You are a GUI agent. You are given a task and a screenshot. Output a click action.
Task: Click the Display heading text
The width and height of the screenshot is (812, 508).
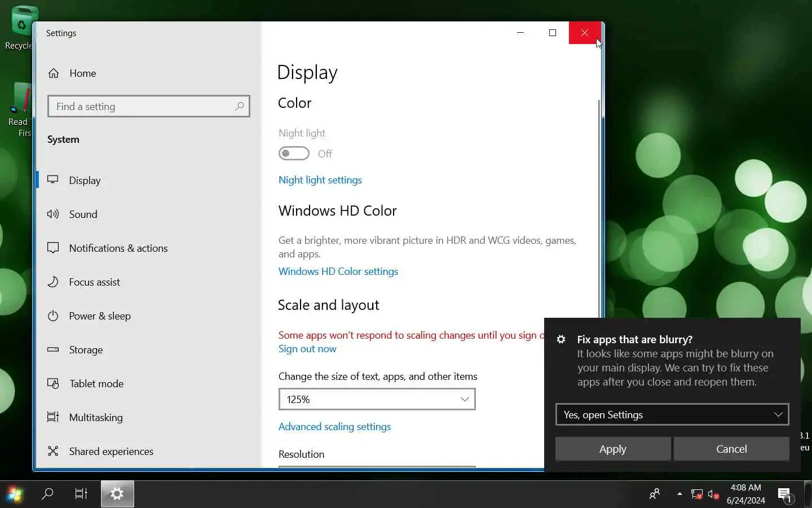coord(307,72)
